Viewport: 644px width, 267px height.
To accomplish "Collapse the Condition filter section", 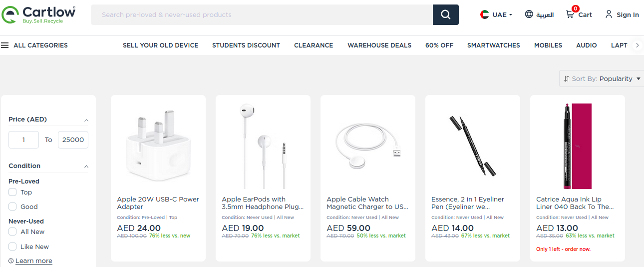I will pos(86,166).
